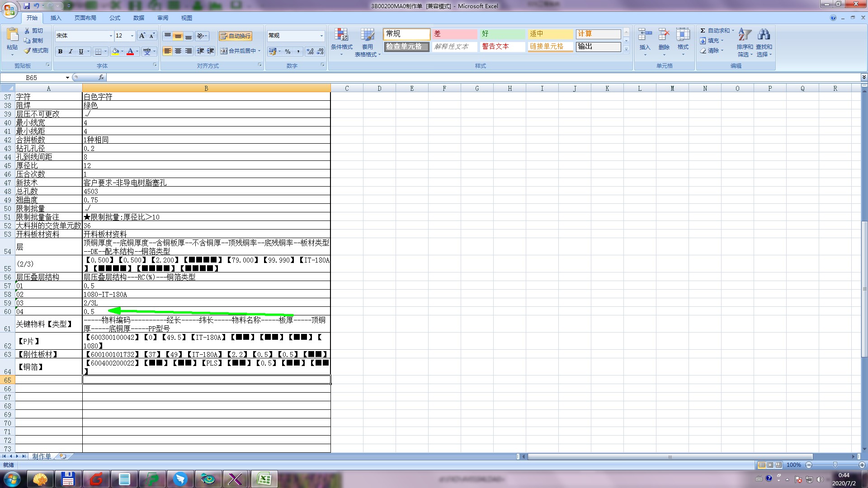Open number format dropdown (常规)

coord(321,36)
